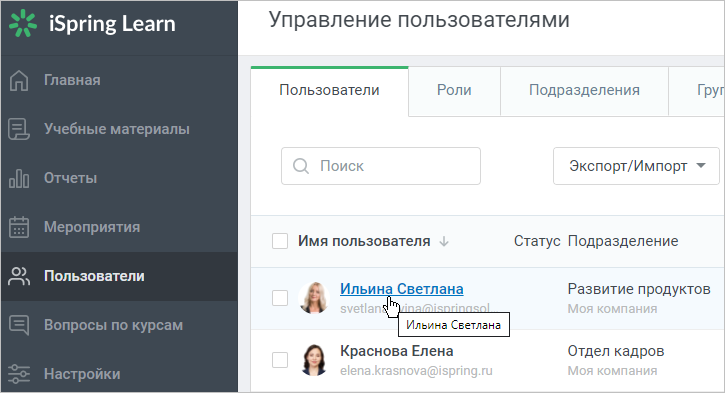Open the Краснова Елена user name

point(396,351)
